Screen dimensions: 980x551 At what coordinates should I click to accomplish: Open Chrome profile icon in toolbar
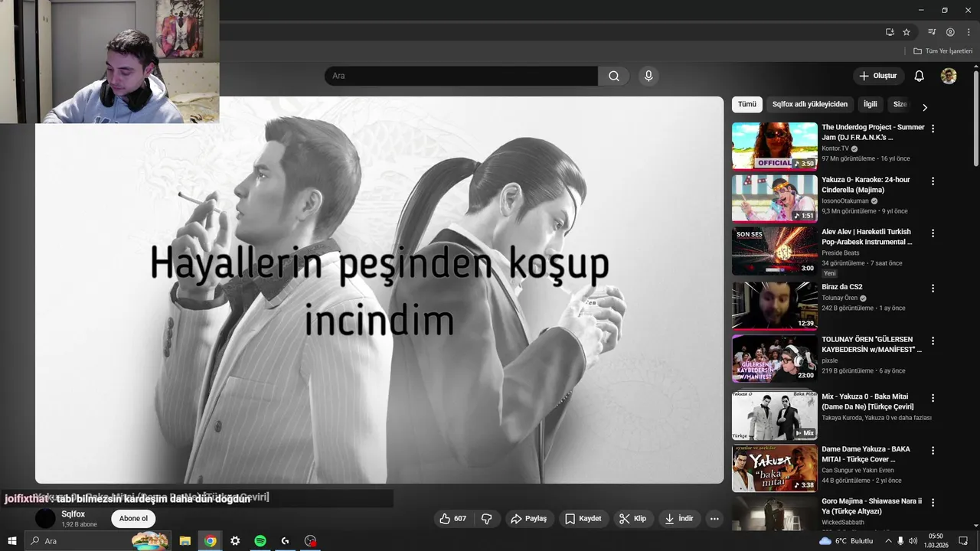[950, 32]
